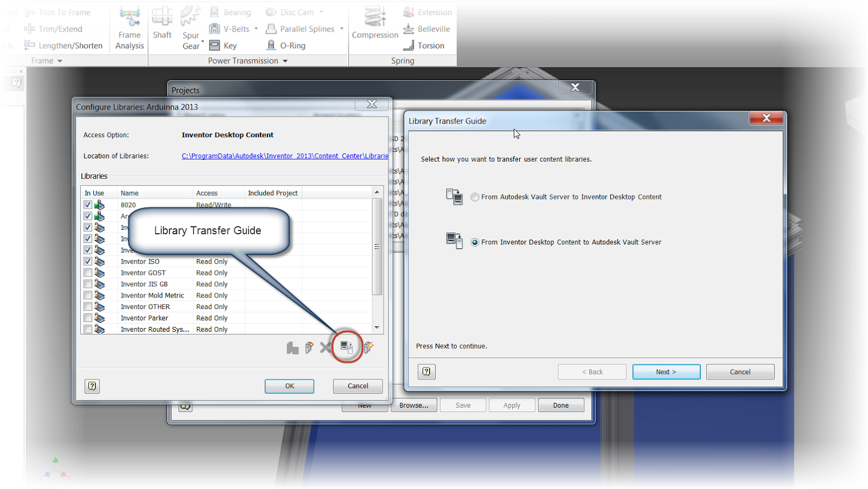Click the library icon in the Inventor Parker row

[x=99, y=318]
